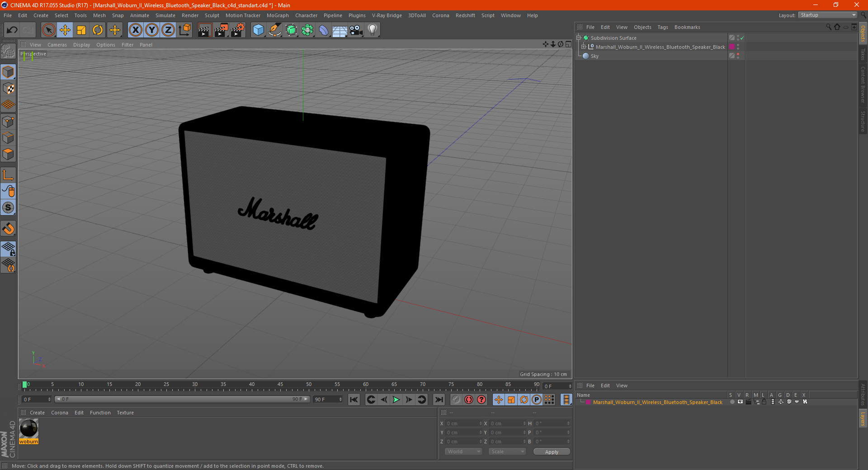The height and width of the screenshot is (470, 868).
Task: Toggle Sky visibility dots
Action: [x=738, y=56]
